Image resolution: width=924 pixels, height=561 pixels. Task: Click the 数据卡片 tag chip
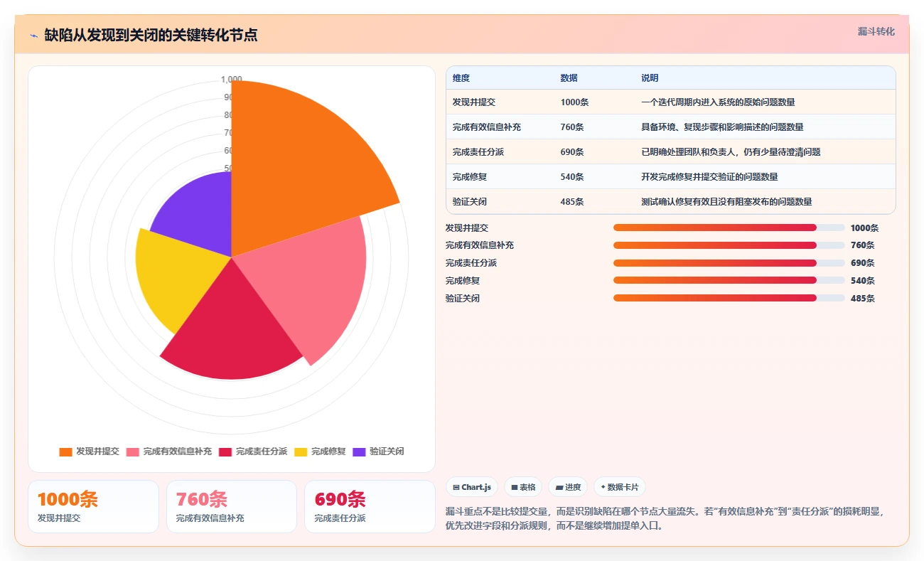(620, 487)
